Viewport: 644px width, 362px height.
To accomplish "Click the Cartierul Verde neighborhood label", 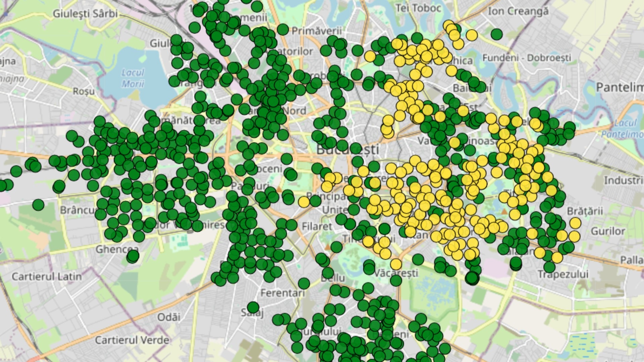I will tap(132, 340).
